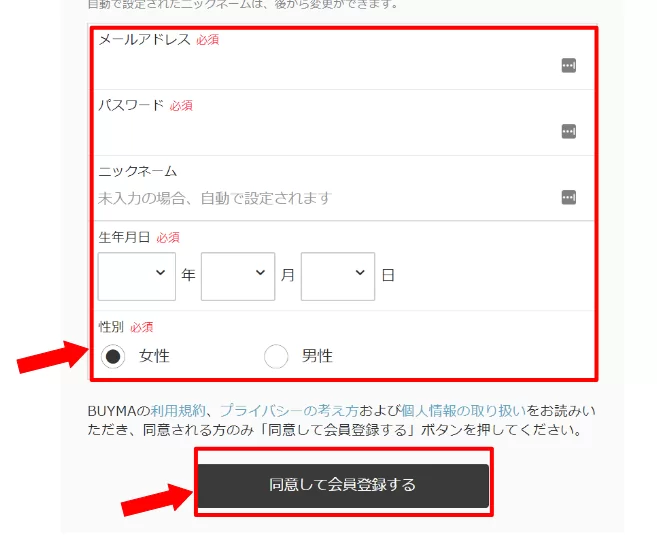Open the 個人情報の取り扱い link
Image resolution: width=657 pixels, height=535 pixels.
coord(464,411)
